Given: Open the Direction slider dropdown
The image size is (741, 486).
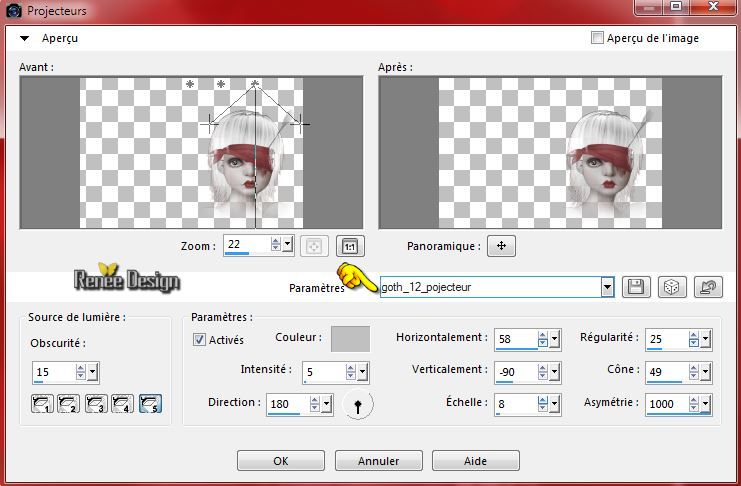Looking at the screenshot, I should click(x=327, y=404).
